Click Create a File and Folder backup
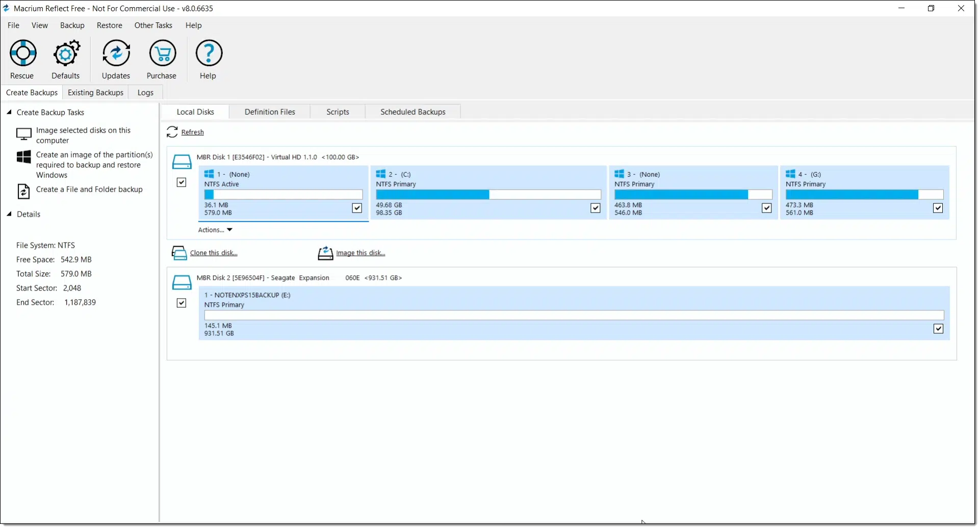This screenshot has width=980, height=529. coord(89,190)
